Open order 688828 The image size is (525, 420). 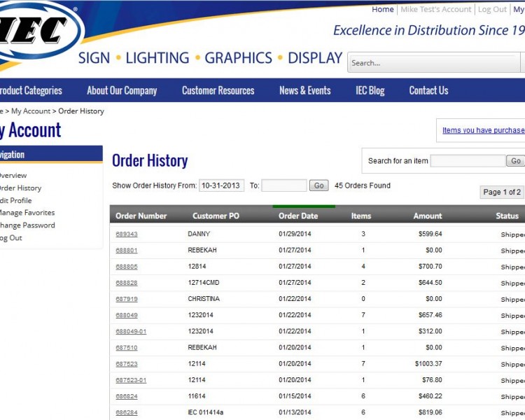(127, 283)
